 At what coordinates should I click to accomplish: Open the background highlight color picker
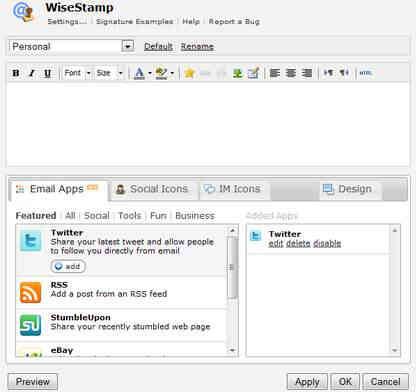(161, 73)
